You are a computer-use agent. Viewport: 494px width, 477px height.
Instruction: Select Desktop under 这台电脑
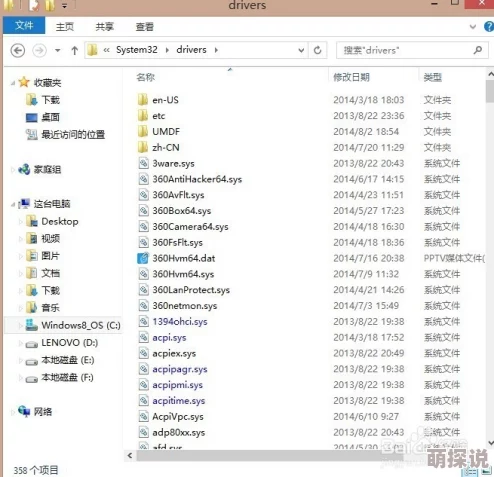point(60,221)
